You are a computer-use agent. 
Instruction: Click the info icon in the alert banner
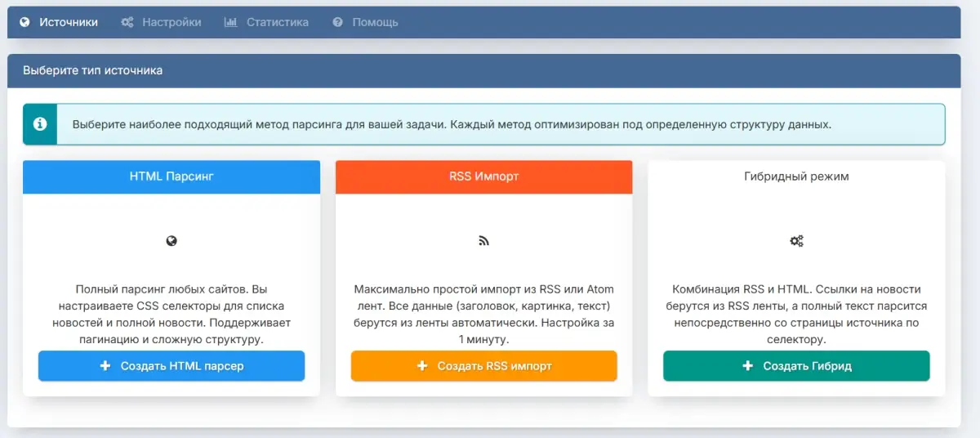(40, 124)
